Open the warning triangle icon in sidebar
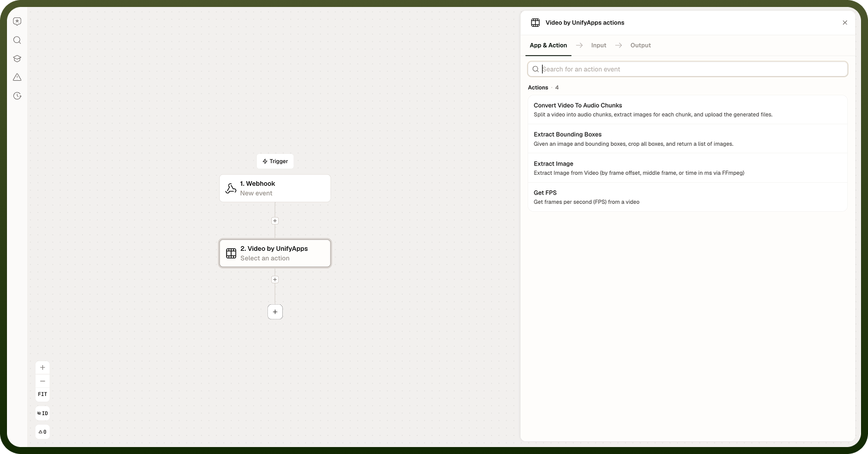The width and height of the screenshot is (868, 454). pos(17,77)
